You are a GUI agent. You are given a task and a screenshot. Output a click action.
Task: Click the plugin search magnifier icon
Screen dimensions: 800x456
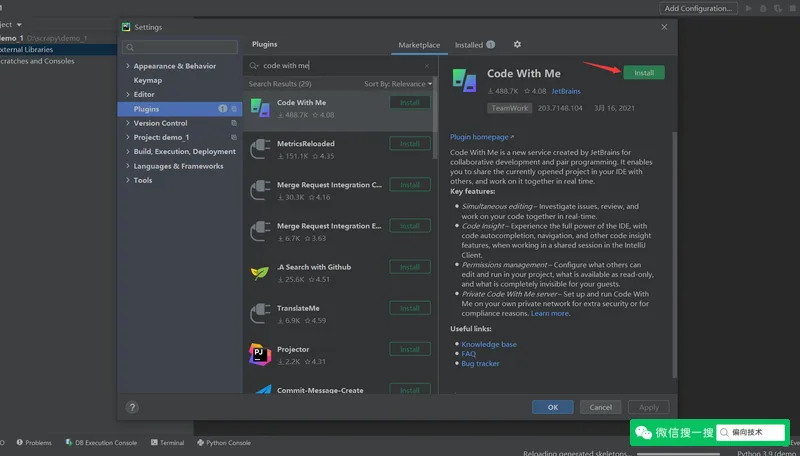pyautogui.click(x=254, y=66)
